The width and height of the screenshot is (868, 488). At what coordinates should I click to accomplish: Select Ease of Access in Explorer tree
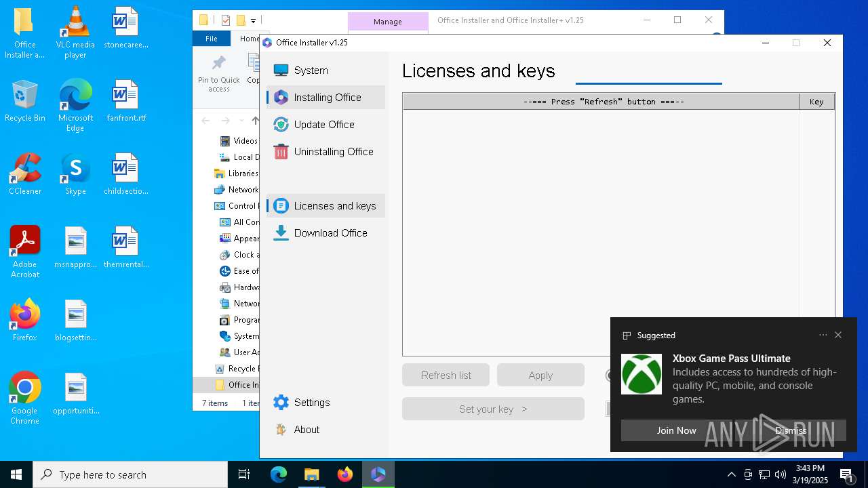pyautogui.click(x=239, y=271)
